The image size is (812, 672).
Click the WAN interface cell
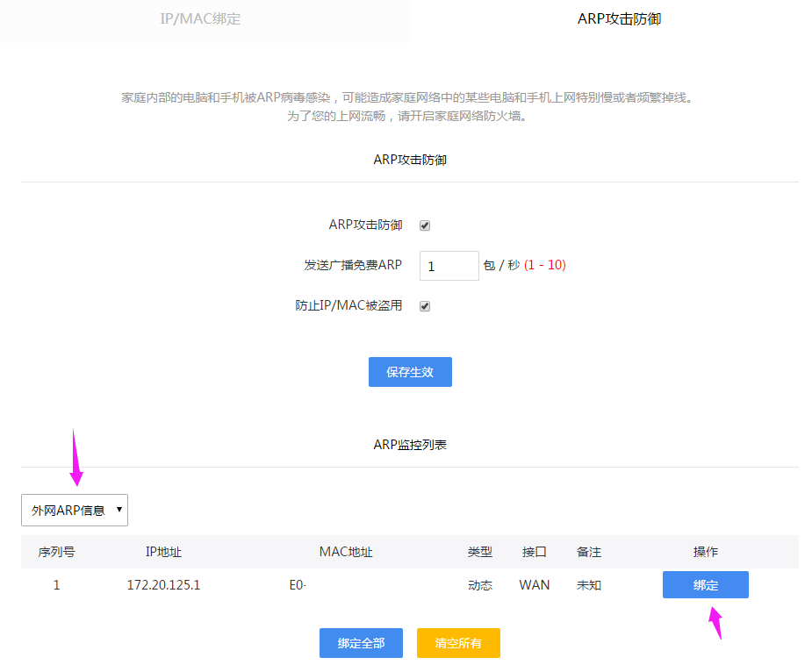[535, 585]
